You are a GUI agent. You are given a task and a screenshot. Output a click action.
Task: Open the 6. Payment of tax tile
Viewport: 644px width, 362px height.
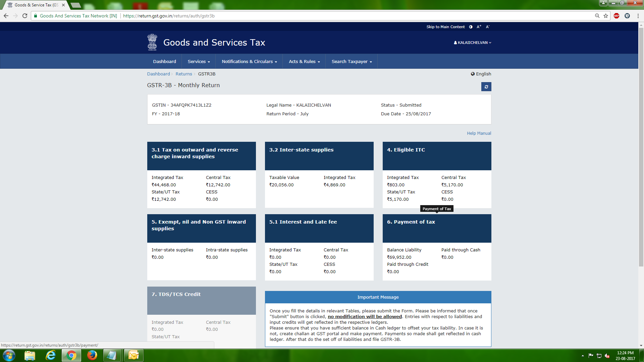(437, 228)
